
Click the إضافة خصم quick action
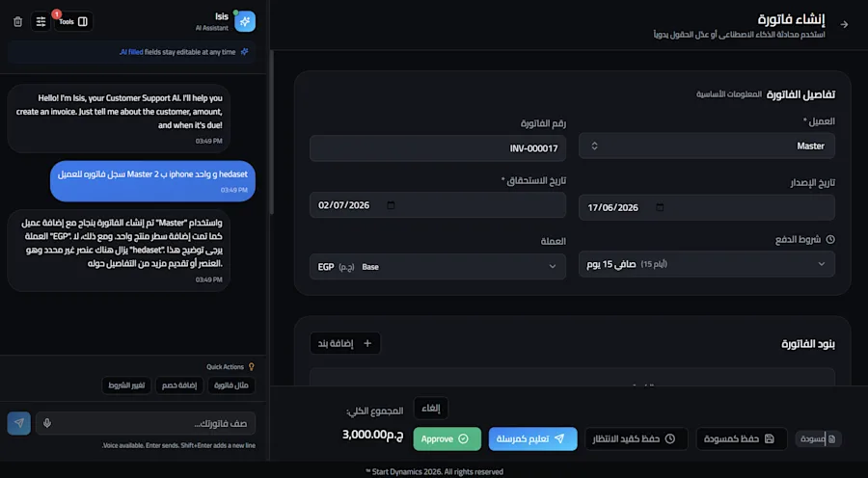click(179, 385)
